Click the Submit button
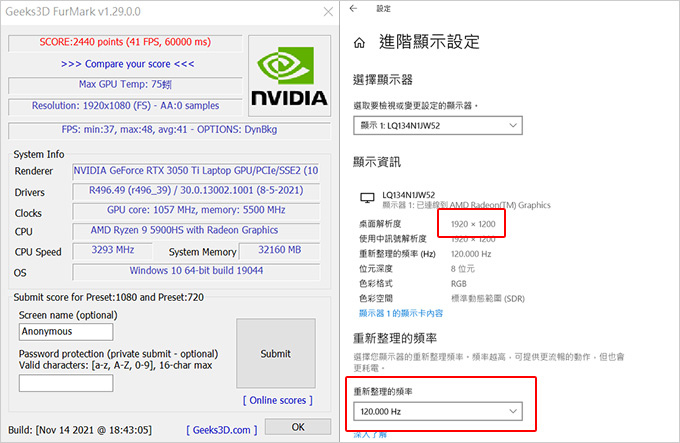The image size is (680, 443). coord(276,353)
